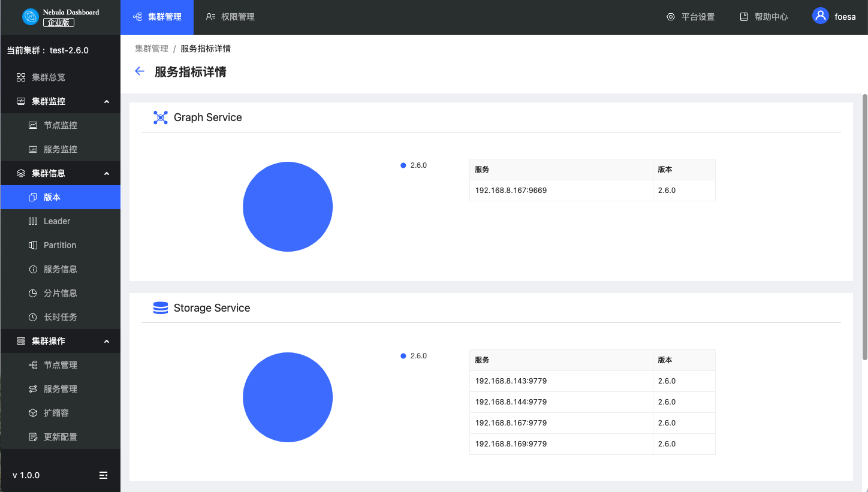Toggle the 2.6.0 legend in Graph Service
This screenshot has height=492, width=868.
click(x=414, y=165)
